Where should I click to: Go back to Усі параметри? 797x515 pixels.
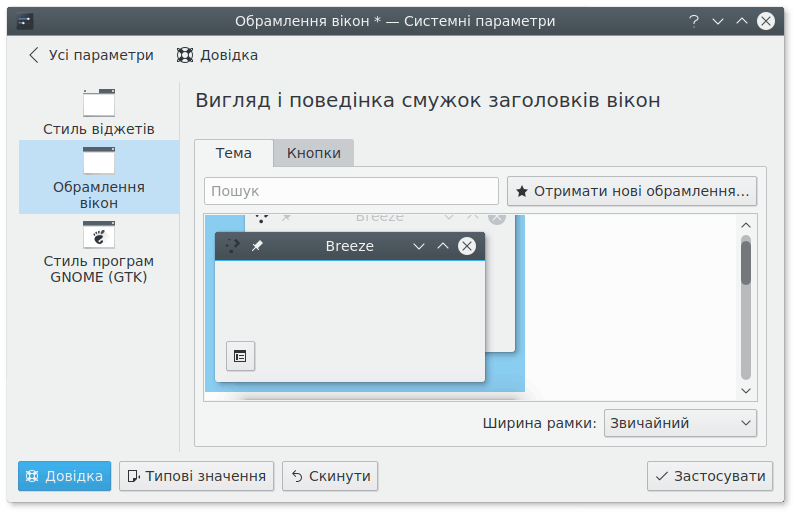90,55
